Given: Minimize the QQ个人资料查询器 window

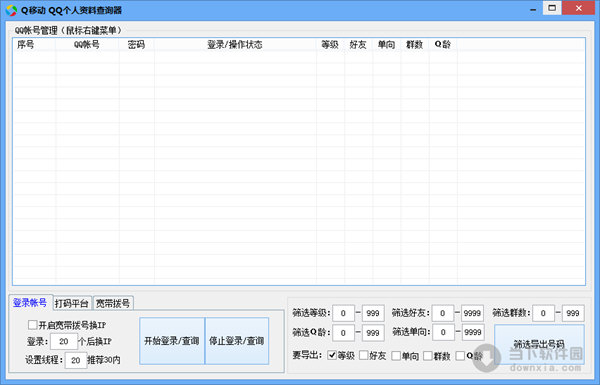Looking at the screenshot, I should point(533,9).
